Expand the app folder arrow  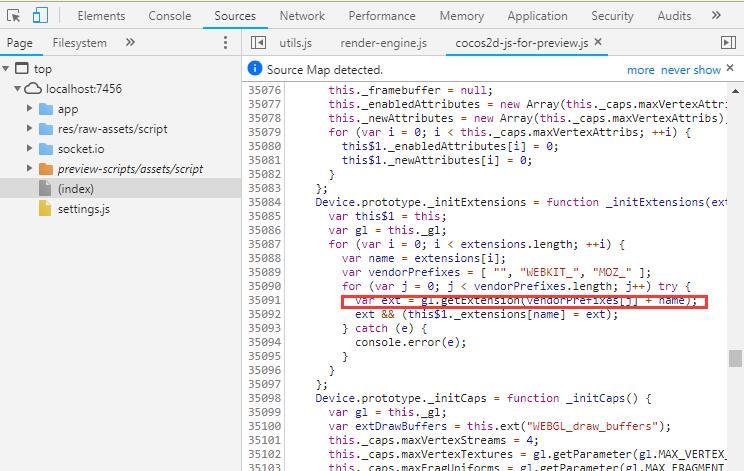29,109
